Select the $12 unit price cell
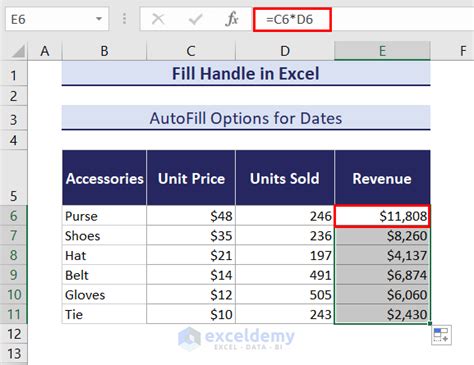 point(191,294)
